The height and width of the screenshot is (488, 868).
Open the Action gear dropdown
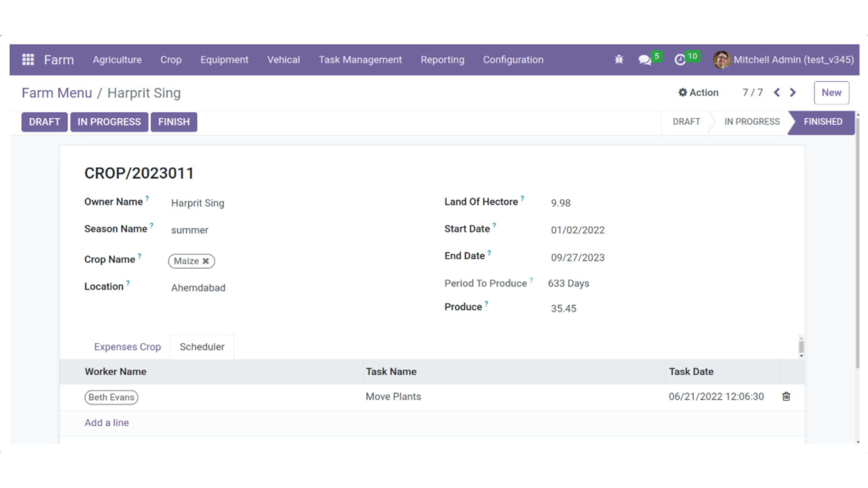click(x=698, y=93)
